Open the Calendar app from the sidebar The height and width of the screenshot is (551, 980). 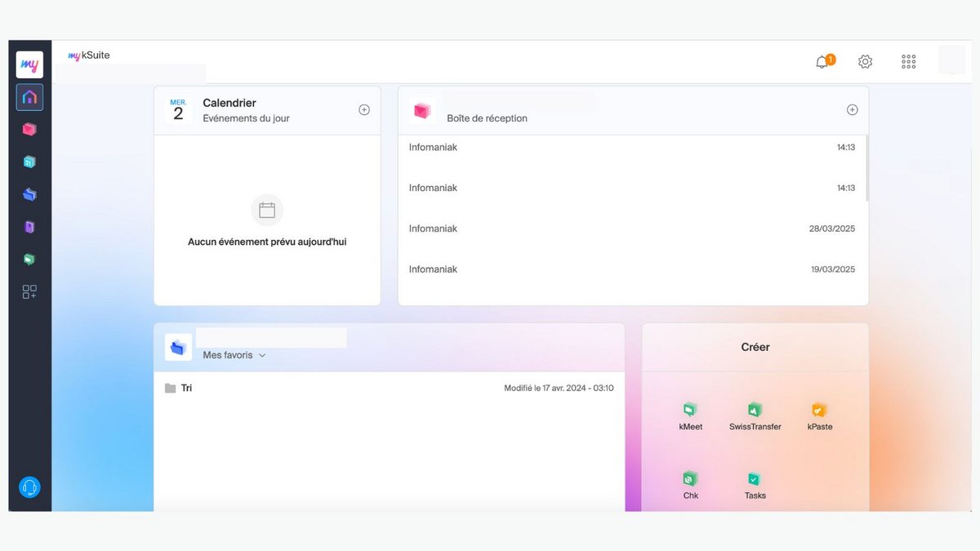[29, 162]
